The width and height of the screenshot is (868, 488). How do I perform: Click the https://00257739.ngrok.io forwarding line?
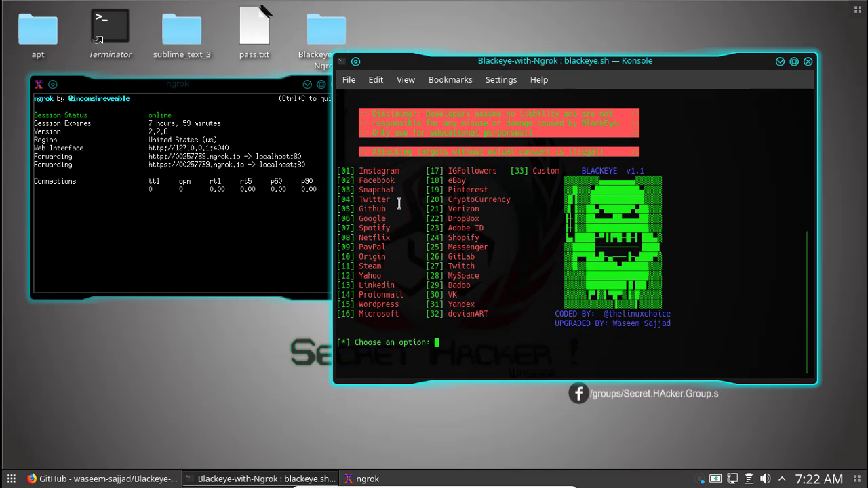point(226,165)
